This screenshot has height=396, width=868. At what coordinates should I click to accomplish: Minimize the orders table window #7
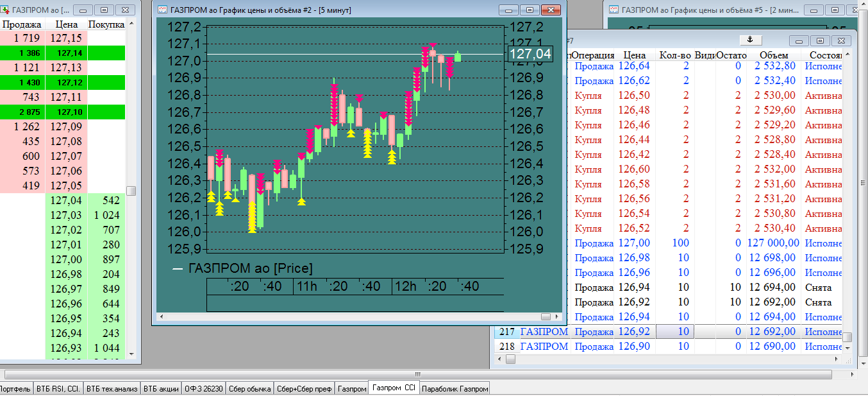pos(799,40)
